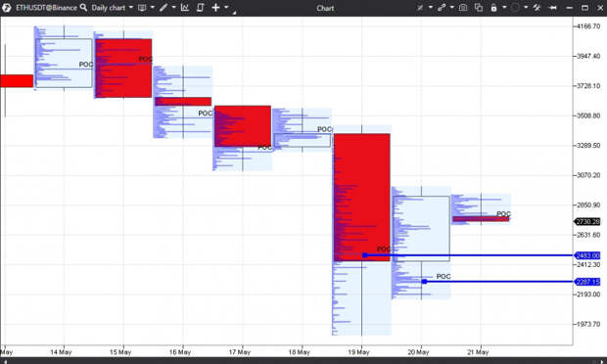Open the chart settings wrench icon
Image resolution: width=607 pixels, height=364 pixels.
(x=537, y=8)
